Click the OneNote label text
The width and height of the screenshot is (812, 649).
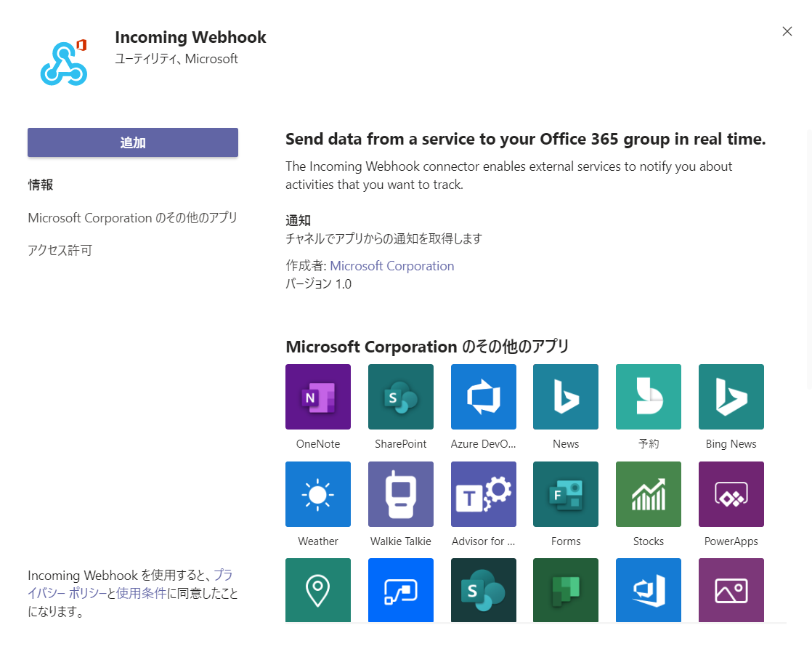tap(318, 444)
